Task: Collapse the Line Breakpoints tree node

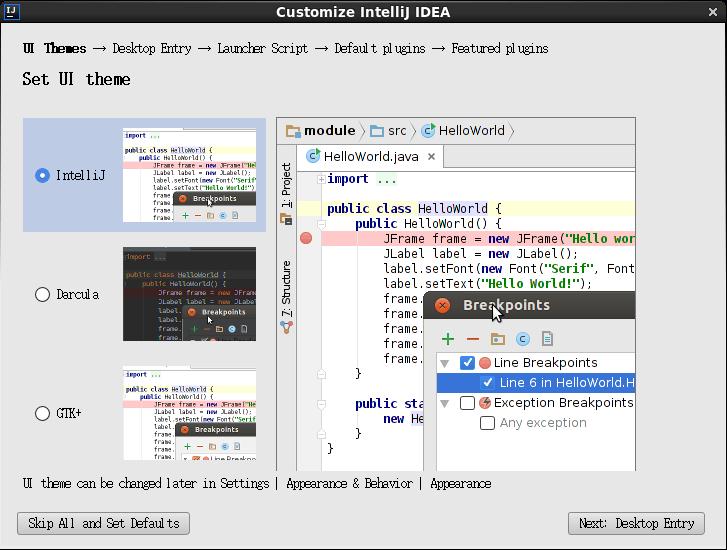Action: (x=445, y=363)
